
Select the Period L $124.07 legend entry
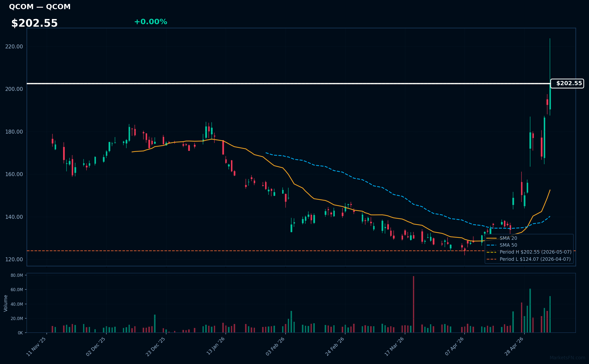tap(529, 259)
